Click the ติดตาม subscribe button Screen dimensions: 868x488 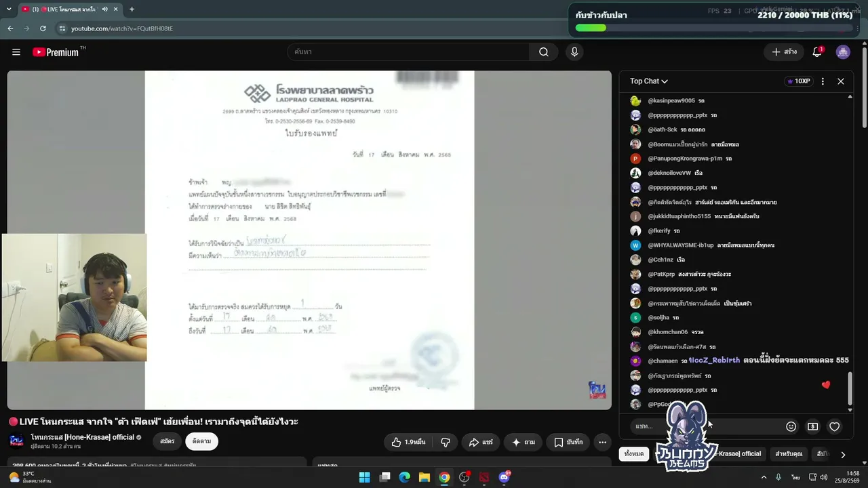201,441
